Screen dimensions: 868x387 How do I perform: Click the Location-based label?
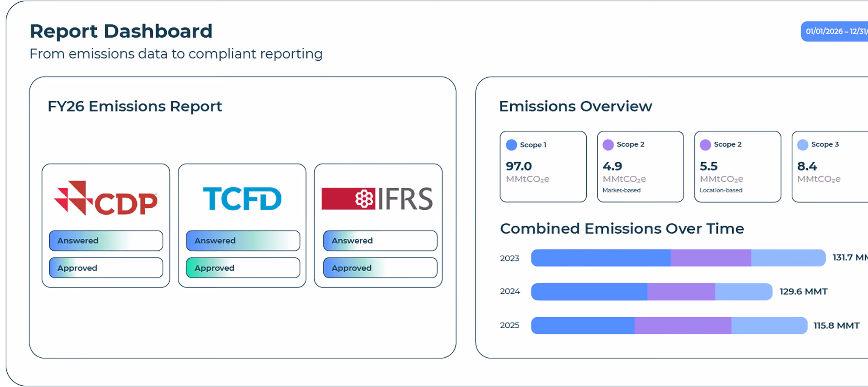[721, 190]
